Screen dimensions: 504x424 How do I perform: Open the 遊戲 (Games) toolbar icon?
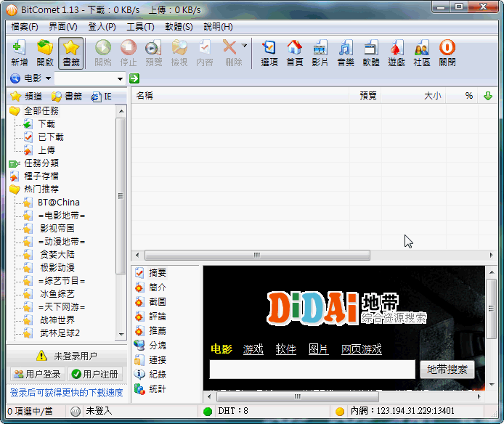pos(396,53)
